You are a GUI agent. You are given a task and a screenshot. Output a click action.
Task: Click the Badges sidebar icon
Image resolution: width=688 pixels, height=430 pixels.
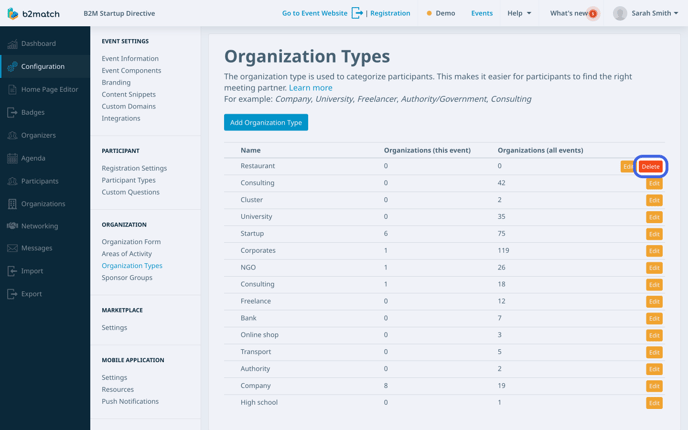12,112
